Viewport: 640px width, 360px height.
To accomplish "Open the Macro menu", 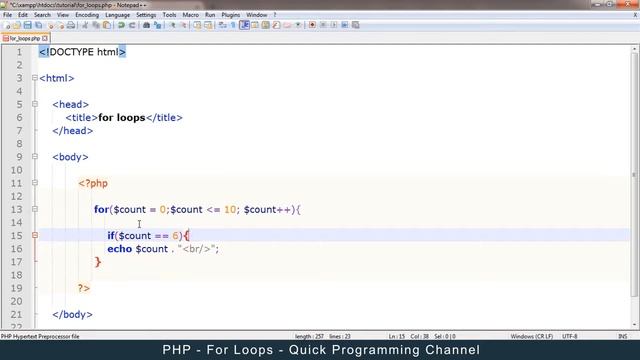I will pos(190,15).
